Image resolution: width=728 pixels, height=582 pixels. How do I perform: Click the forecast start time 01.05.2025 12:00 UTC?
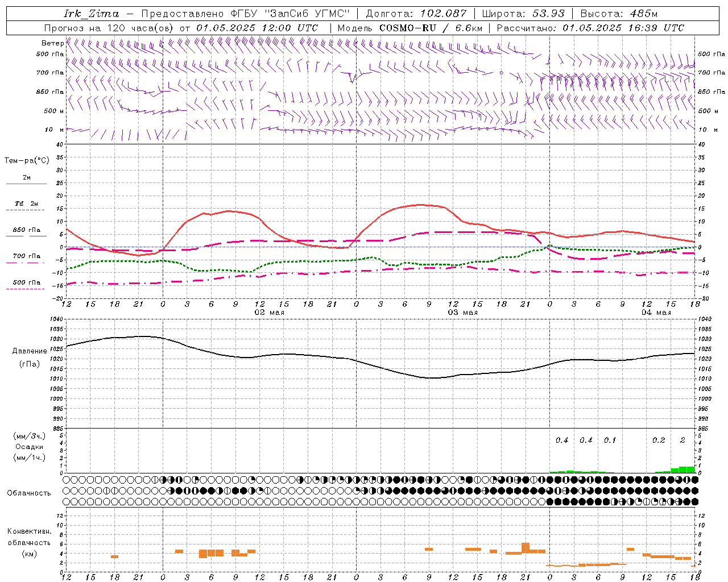[x=257, y=28]
